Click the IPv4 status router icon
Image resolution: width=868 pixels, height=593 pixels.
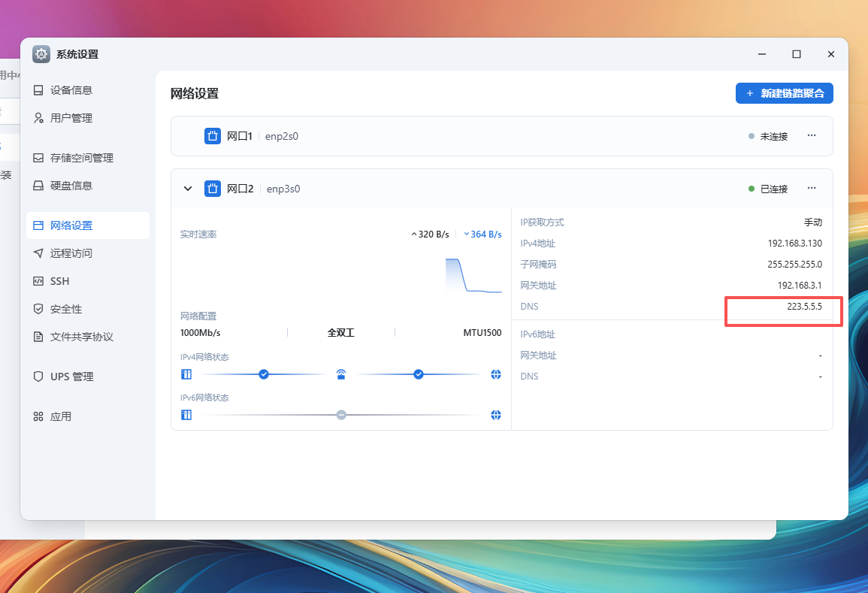pyautogui.click(x=341, y=374)
